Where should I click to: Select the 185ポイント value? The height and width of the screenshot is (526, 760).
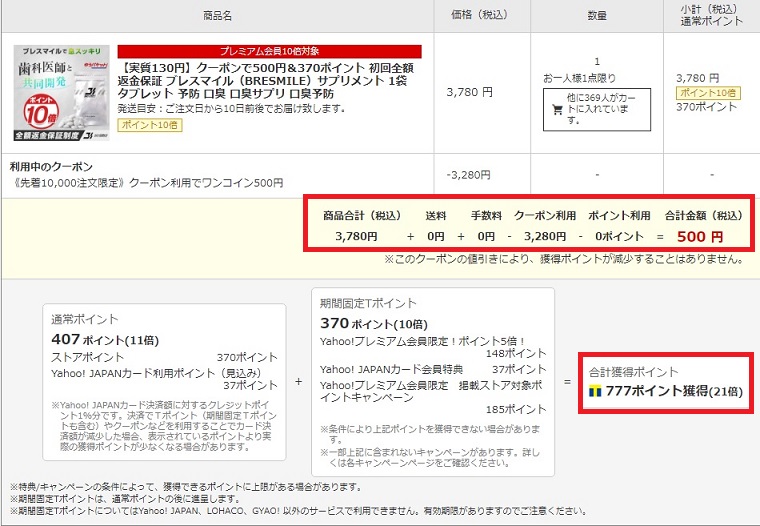pos(516,410)
